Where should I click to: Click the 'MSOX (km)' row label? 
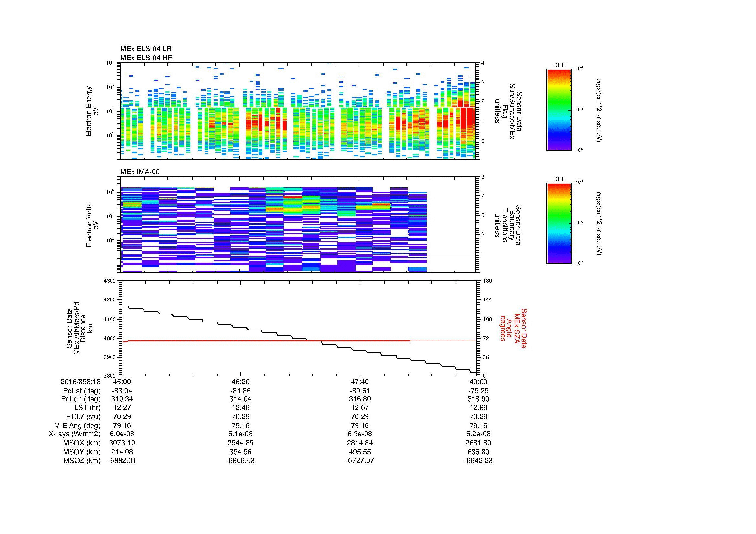(x=82, y=443)
